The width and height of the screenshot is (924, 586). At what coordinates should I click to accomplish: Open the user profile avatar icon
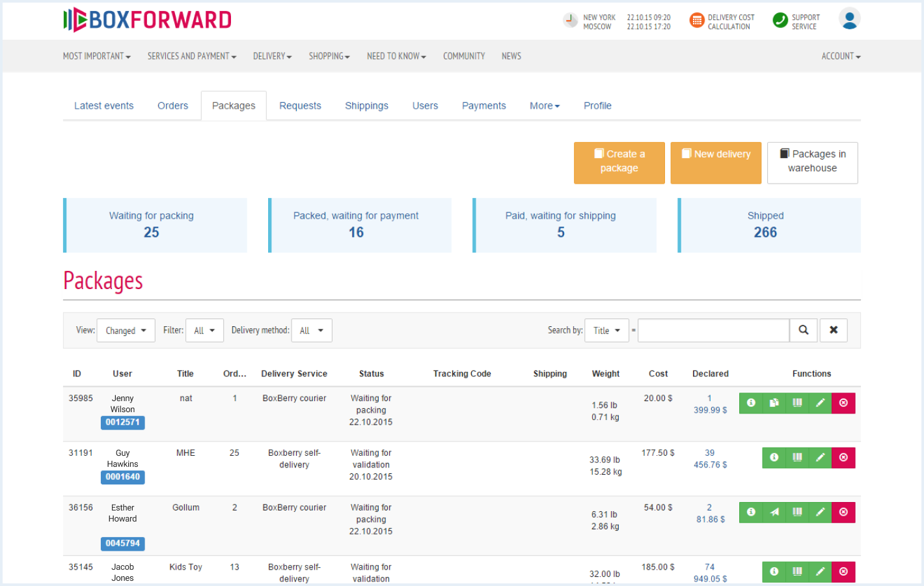850,20
